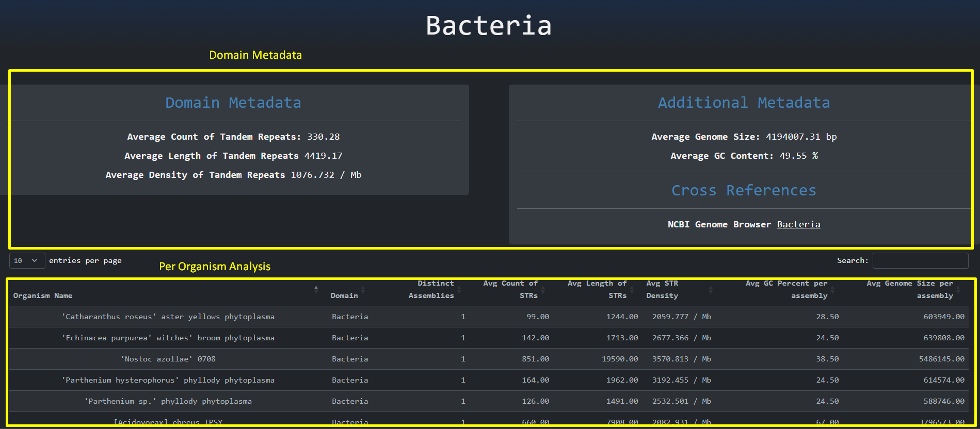Screen dimensions: 980x429
Task: Open the NCBI Genome Browser Bacteria link
Action: click(798, 224)
